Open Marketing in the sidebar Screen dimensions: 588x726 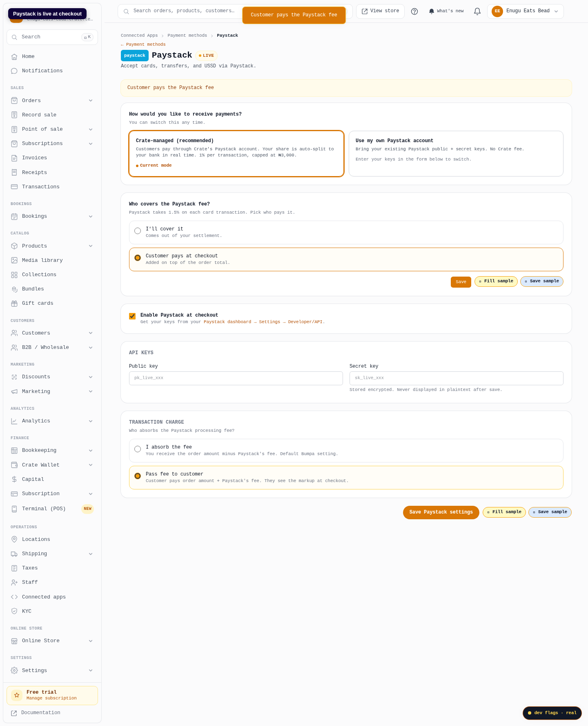tap(52, 391)
